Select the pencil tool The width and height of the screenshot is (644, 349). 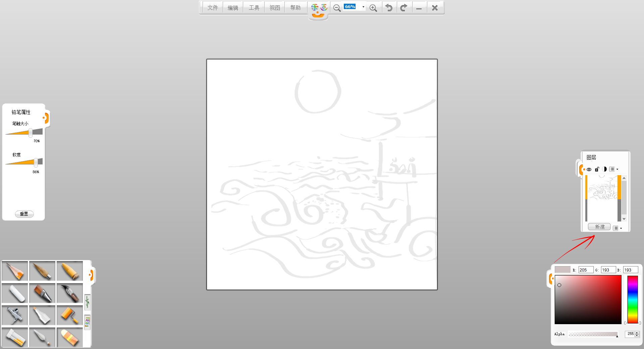(x=15, y=271)
